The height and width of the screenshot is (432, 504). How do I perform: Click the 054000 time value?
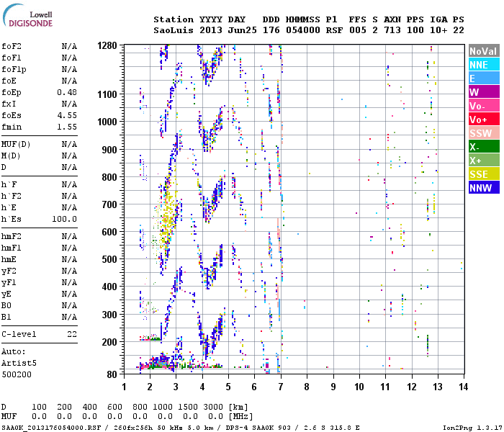[x=303, y=30]
